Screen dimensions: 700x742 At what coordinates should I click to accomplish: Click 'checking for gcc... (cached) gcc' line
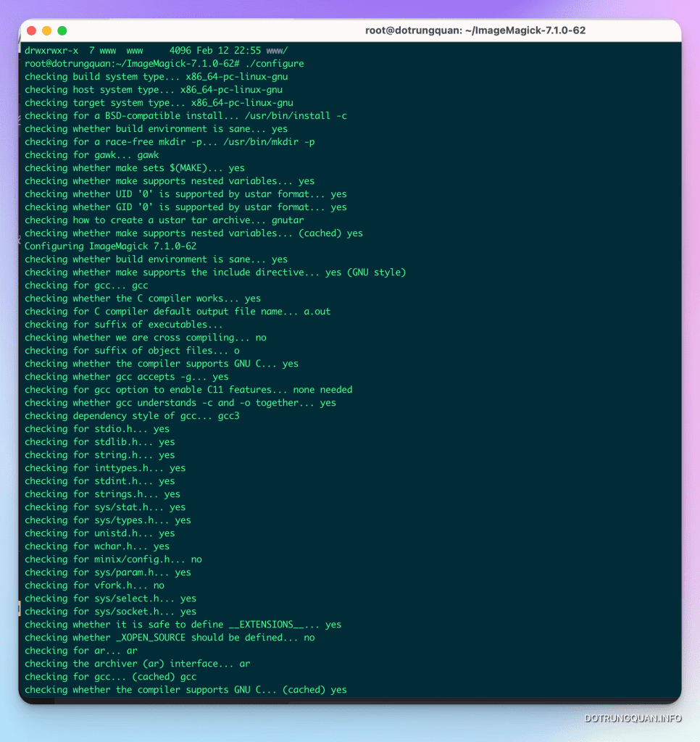110,677
